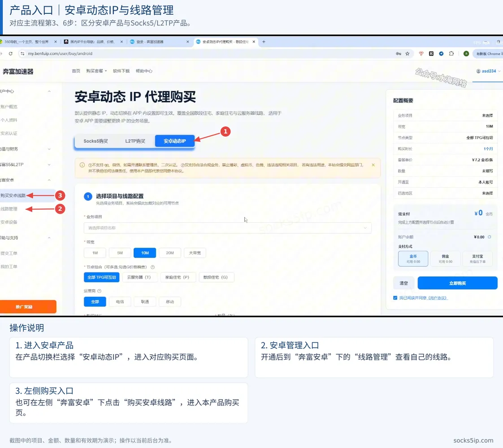Viewport: 503px width, 448px height.
Task: Click the info icon in orange notice
Action: [82, 165]
